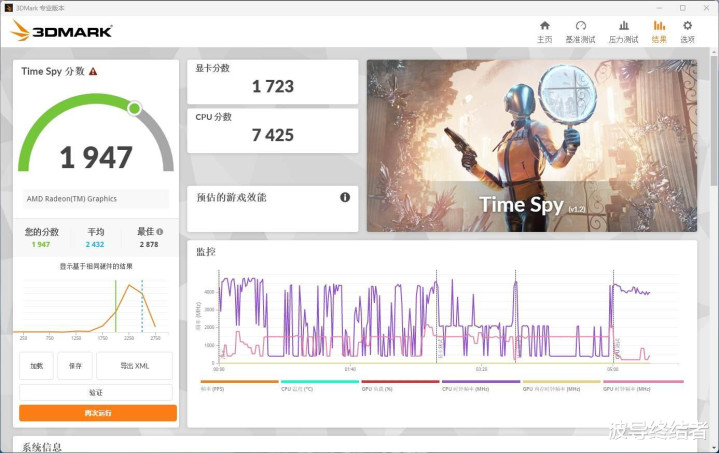Click the Time Spy score warning triangle
Viewport: 719px width, 453px height.
(x=93, y=72)
